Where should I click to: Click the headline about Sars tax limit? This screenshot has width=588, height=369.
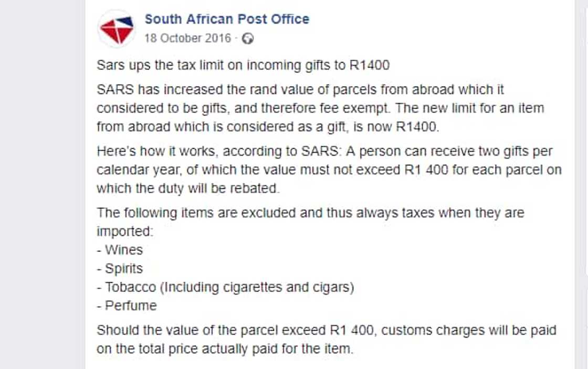[x=243, y=66]
